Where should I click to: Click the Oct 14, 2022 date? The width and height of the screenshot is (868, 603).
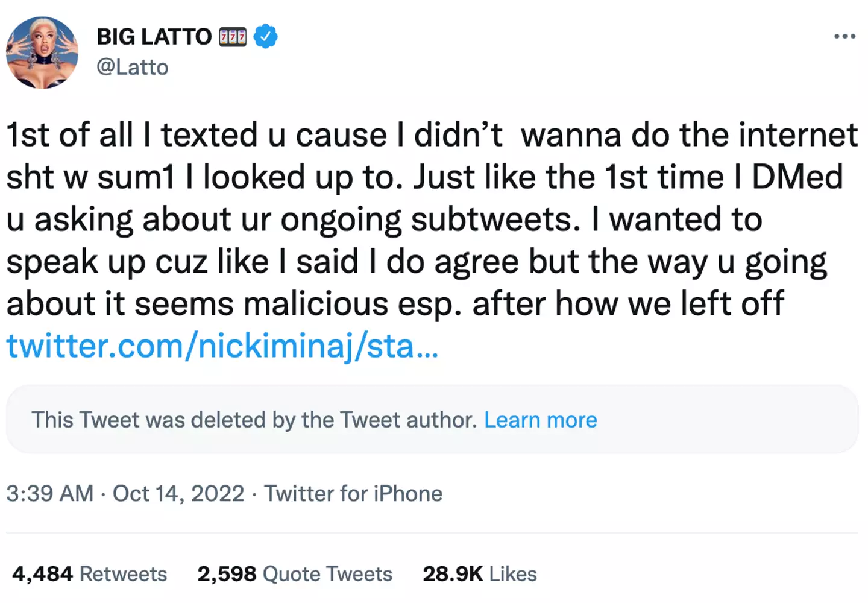178,494
